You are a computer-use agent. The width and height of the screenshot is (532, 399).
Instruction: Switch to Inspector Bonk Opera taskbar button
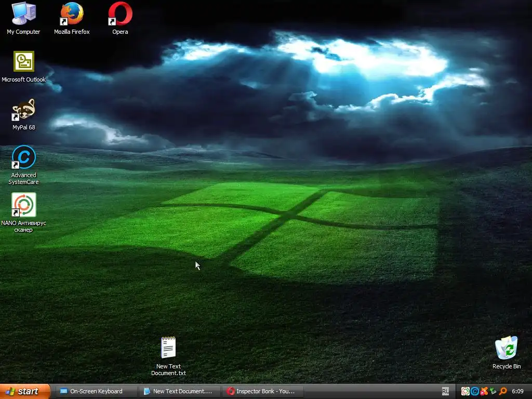tap(262, 391)
